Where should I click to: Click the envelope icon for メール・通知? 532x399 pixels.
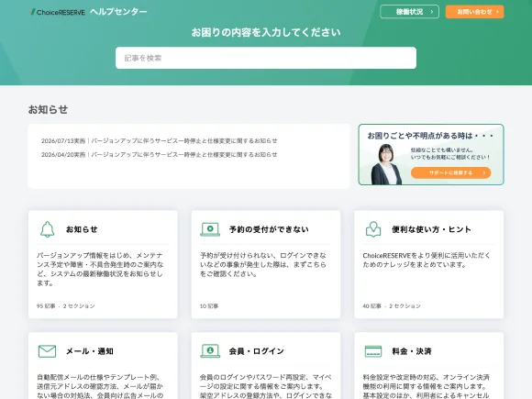pos(47,351)
